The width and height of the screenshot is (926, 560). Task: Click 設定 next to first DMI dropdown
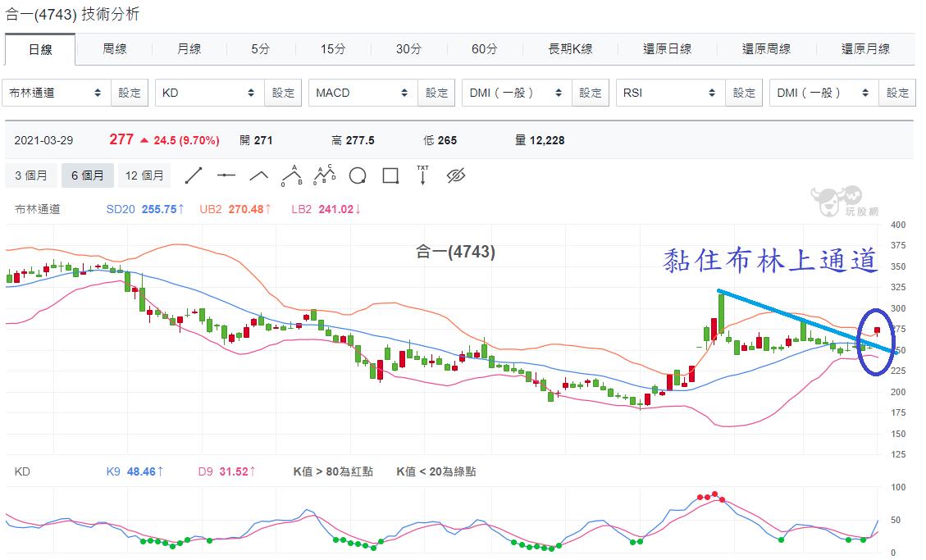[x=590, y=93]
